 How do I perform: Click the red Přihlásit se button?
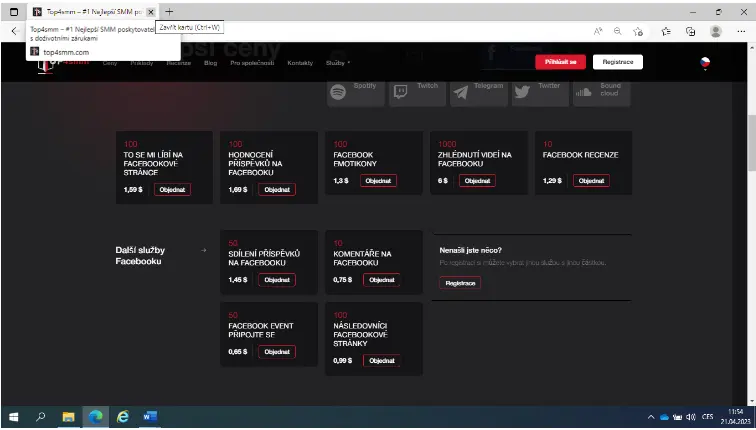point(560,62)
